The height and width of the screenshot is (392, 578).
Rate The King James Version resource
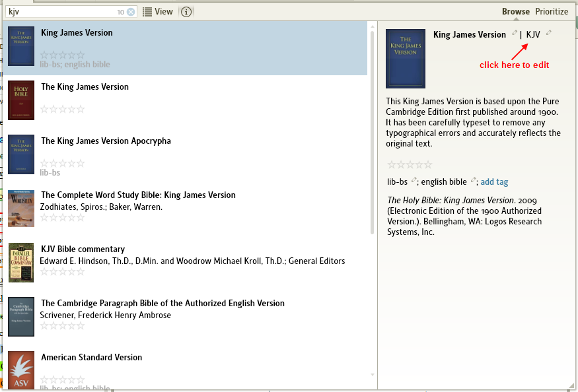pyautogui.click(x=62, y=110)
